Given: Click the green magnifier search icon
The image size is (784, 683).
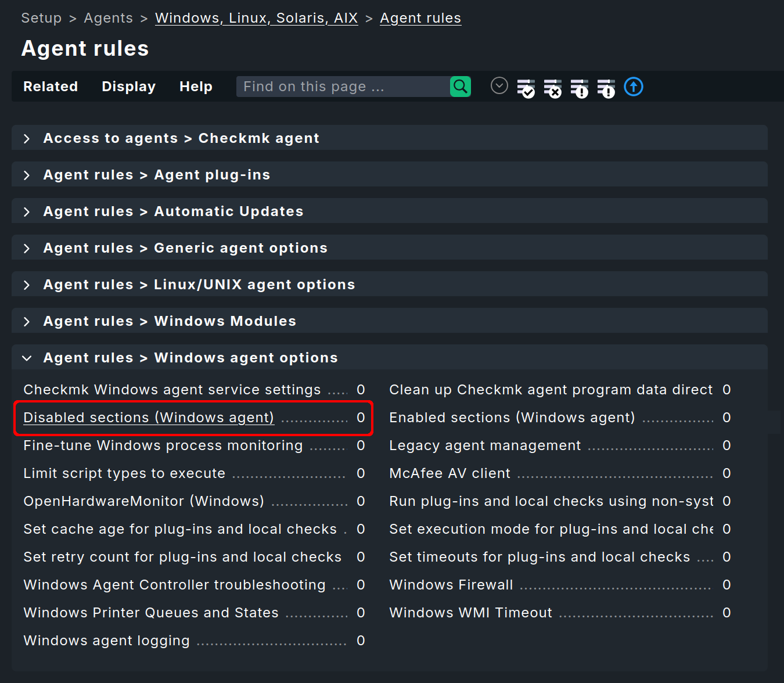Looking at the screenshot, I should coord(460,86).
